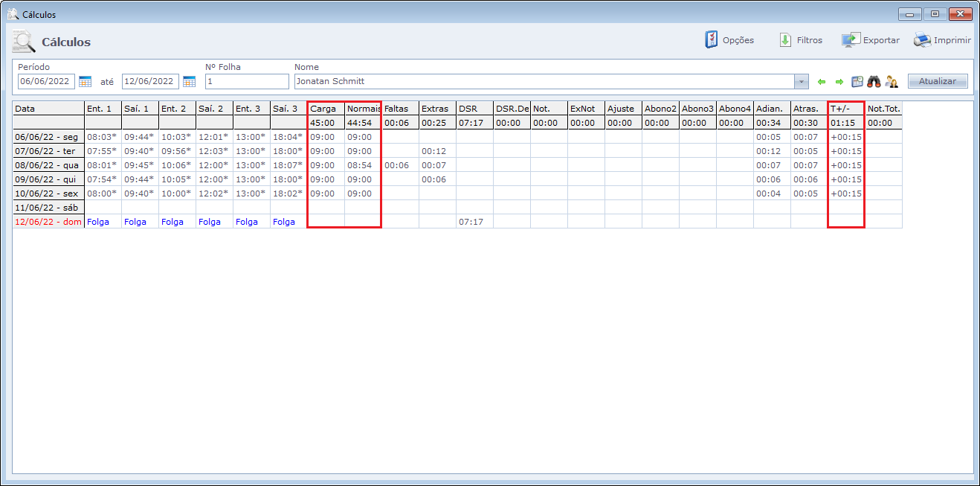Open end date calendar picker
Viewport: 980px width, 486px height.
[x=189, y=81]
